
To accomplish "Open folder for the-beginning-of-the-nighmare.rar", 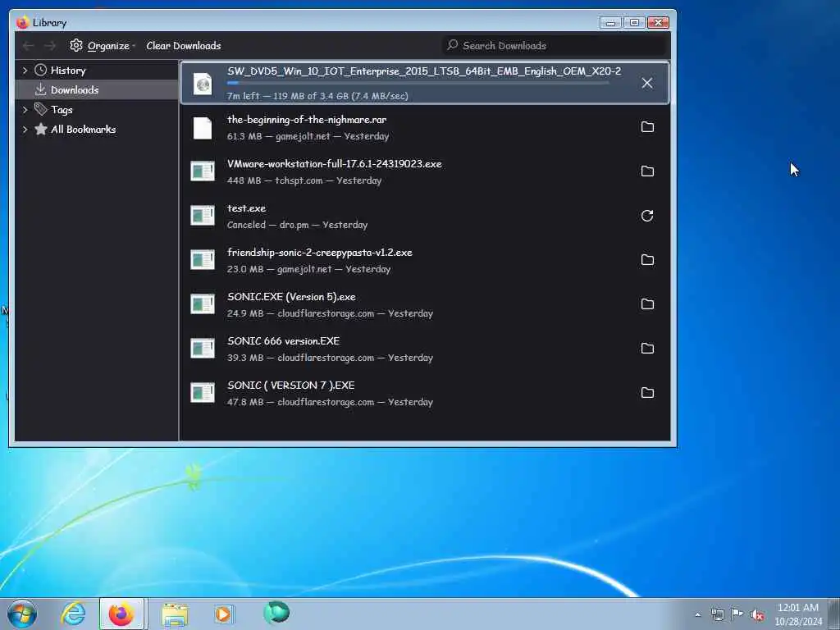I will [647, 127].
